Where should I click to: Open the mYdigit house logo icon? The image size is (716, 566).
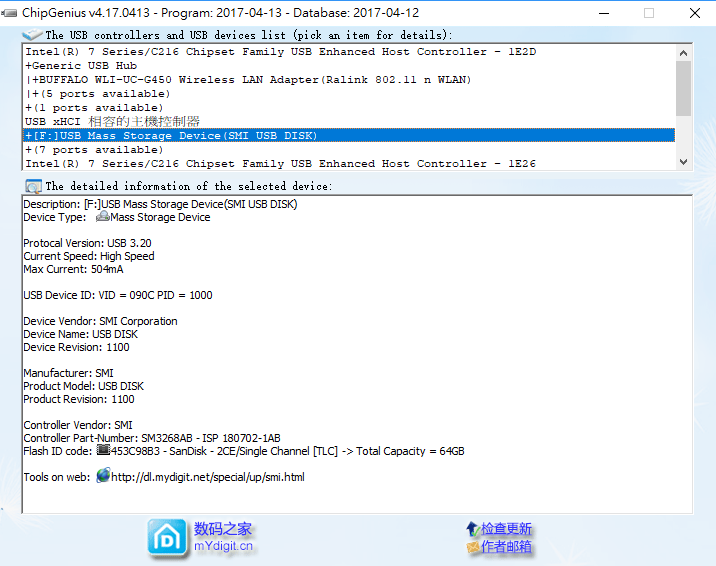click(167, 538)
